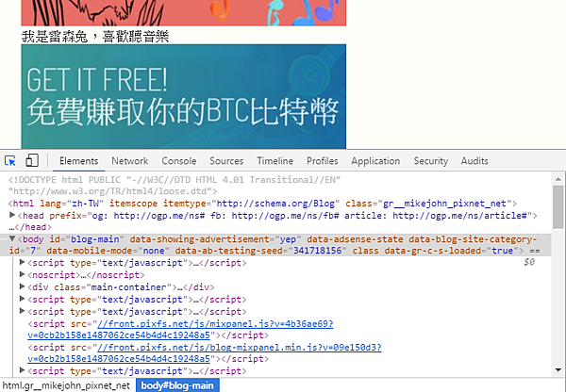
Task: Open the Application tab
Action: coord(375,161)
